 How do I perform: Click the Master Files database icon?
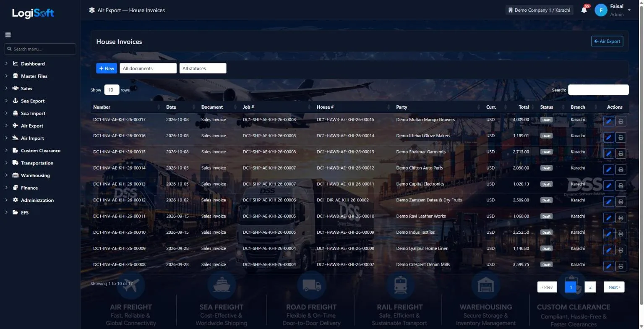click(x=16, y=76)
